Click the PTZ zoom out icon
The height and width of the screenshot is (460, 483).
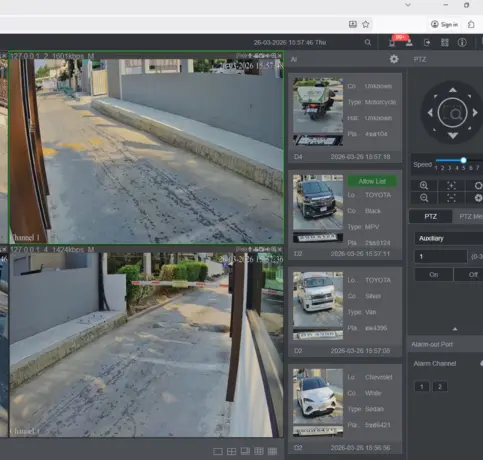click(424, 198)
